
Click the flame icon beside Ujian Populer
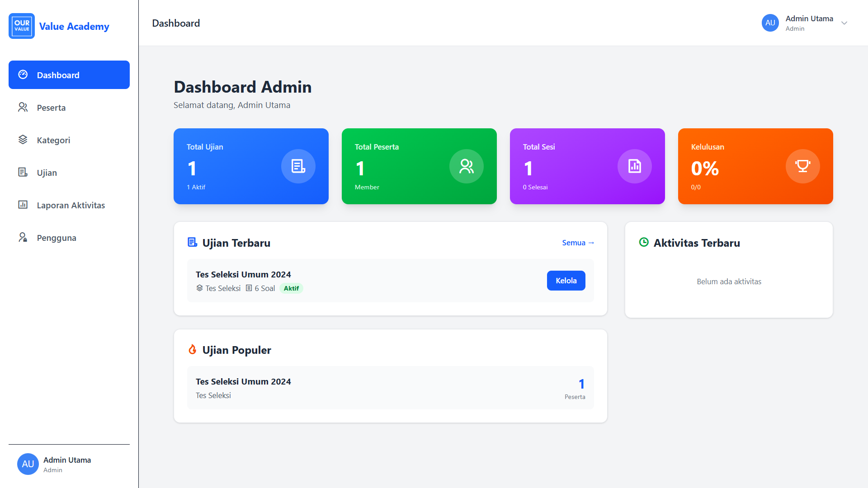(x=193, y=350)
